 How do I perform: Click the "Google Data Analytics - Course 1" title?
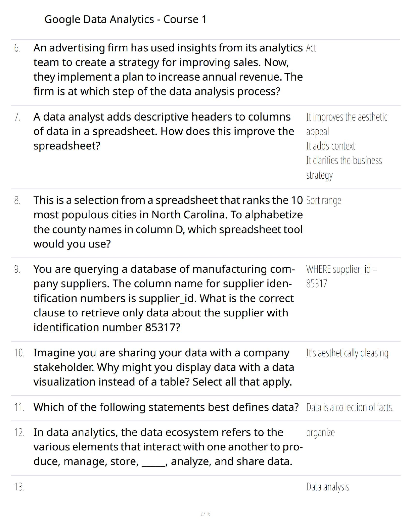[x=125, y=19]
